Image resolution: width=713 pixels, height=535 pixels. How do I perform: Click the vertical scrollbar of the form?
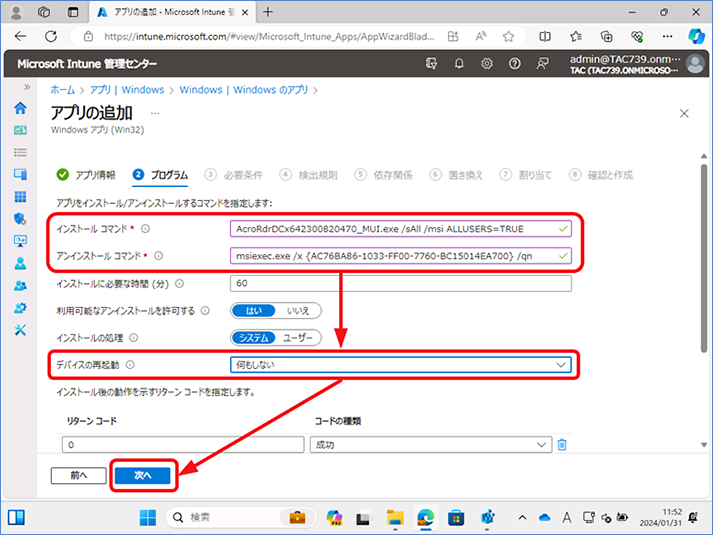[x=703, y=258]
